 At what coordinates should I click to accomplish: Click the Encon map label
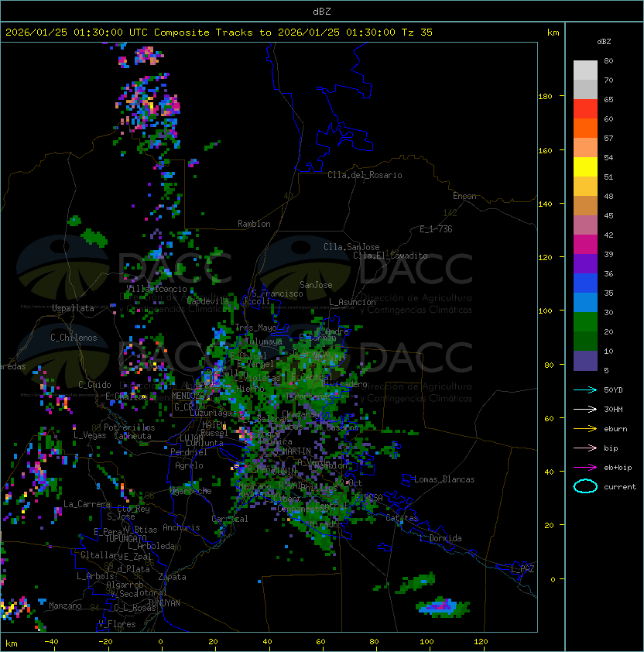click(464, 196)
